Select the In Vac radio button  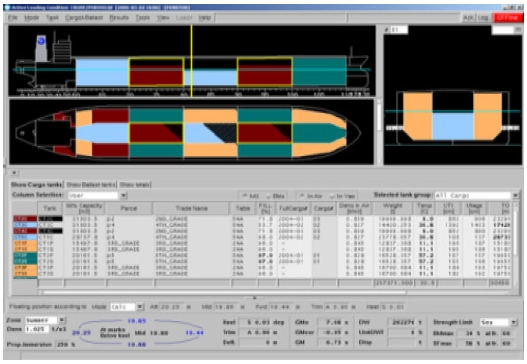(x=342, y=196)
